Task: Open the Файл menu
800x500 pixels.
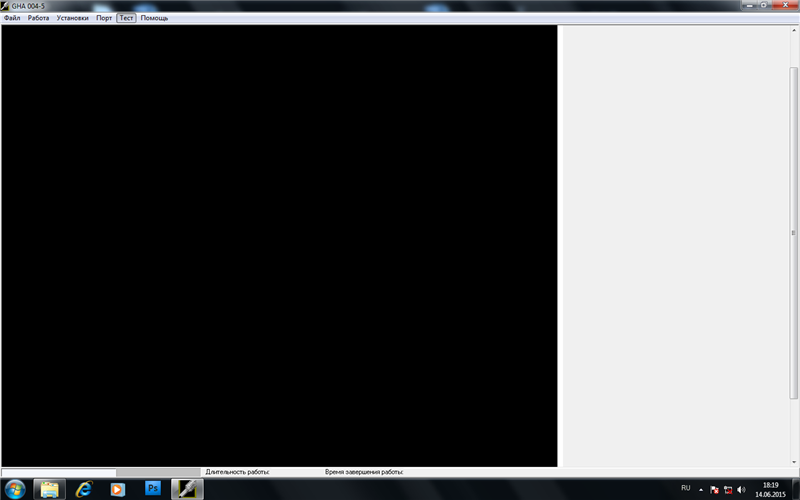Action: coord(12,18)
